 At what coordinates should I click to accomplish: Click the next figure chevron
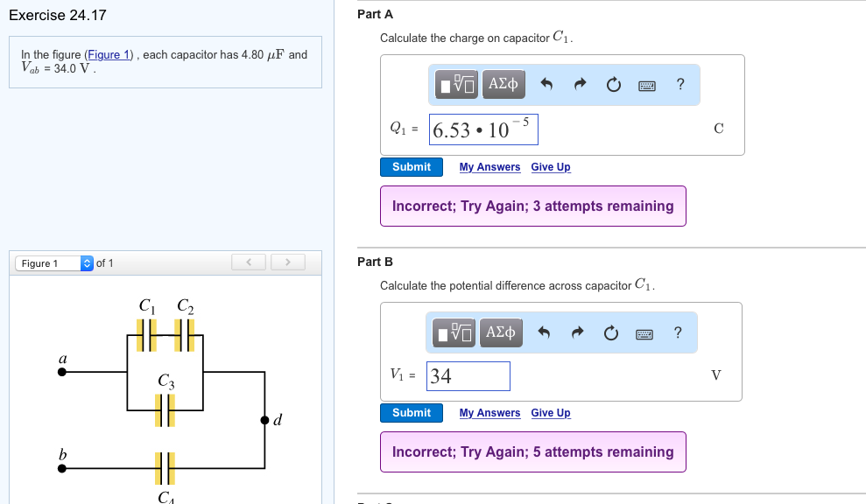coord(287,262)
